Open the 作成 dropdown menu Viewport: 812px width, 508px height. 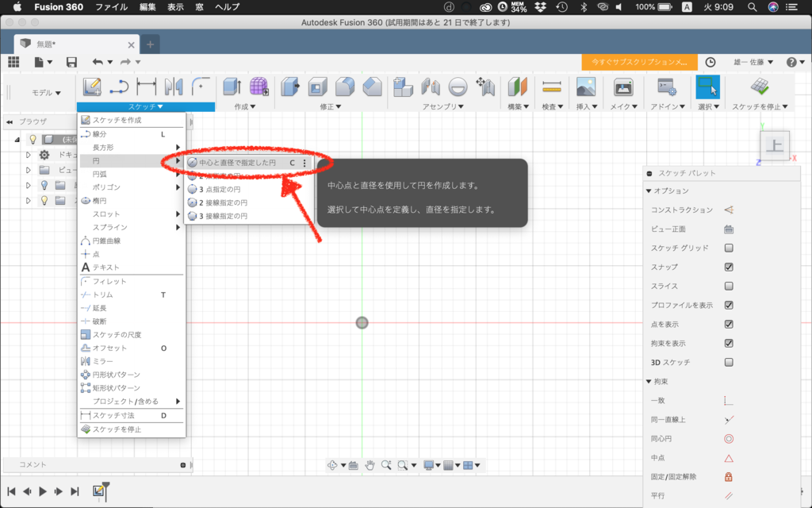click(x=245, y=107)
